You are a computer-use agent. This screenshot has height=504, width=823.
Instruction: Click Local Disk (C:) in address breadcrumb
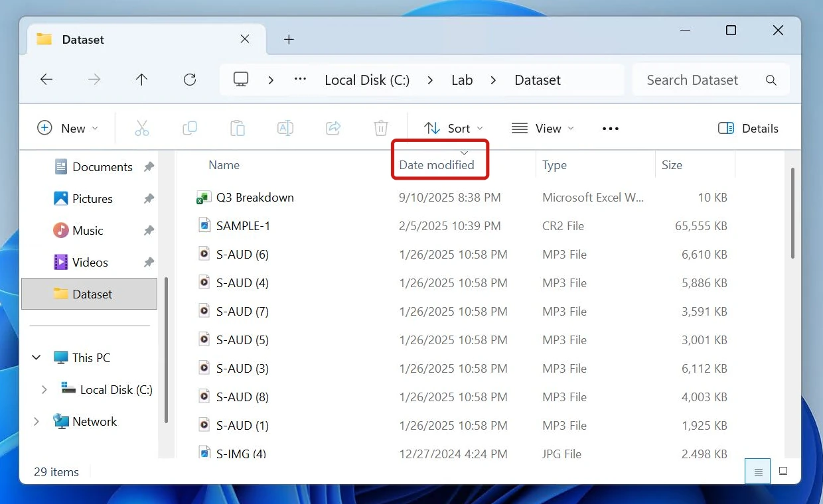tap(367, 80)
